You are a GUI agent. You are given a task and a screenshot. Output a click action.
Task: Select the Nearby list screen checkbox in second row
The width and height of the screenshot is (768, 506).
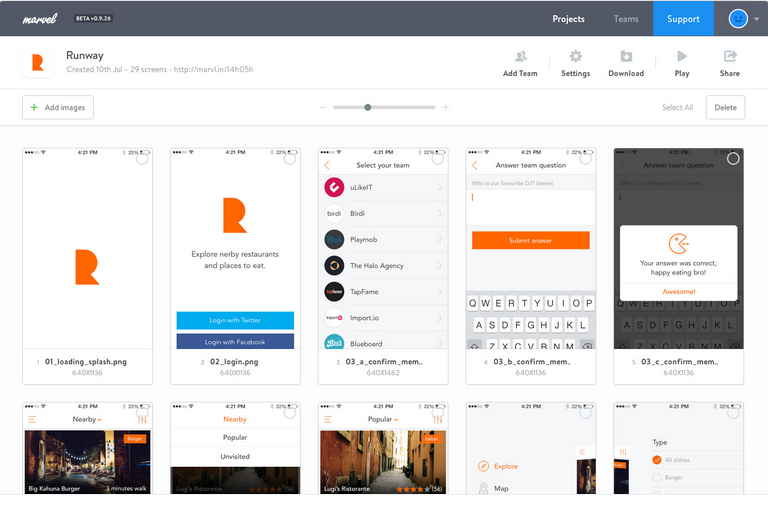(142, 412)
